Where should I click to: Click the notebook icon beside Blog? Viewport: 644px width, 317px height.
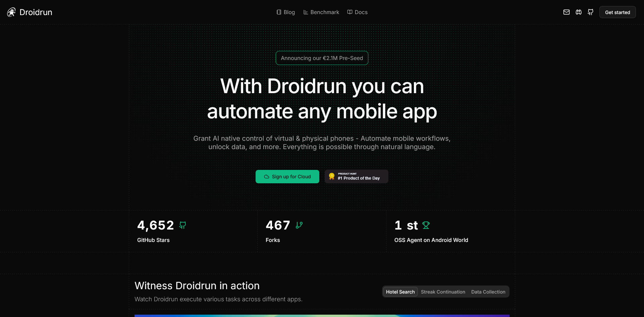278,12
